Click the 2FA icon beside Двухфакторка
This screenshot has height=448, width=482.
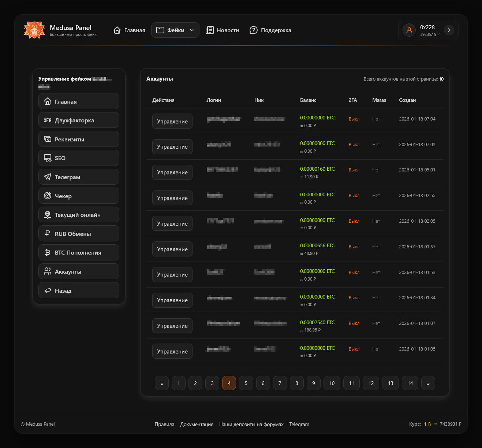pos(48,120)
